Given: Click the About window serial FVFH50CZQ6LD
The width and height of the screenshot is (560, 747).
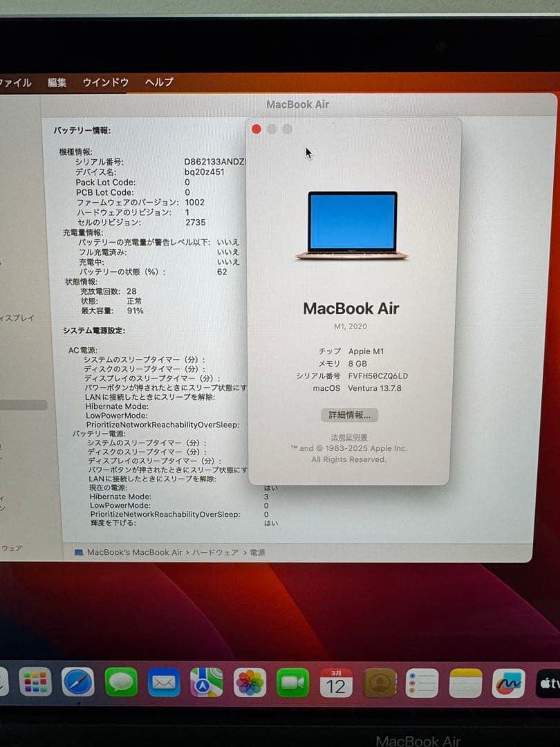Looking at the screenshot, I should pos(377,376).
